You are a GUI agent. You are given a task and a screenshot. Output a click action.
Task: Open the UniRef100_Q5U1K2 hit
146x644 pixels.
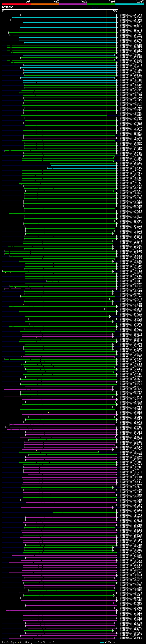tap(131, 412)
